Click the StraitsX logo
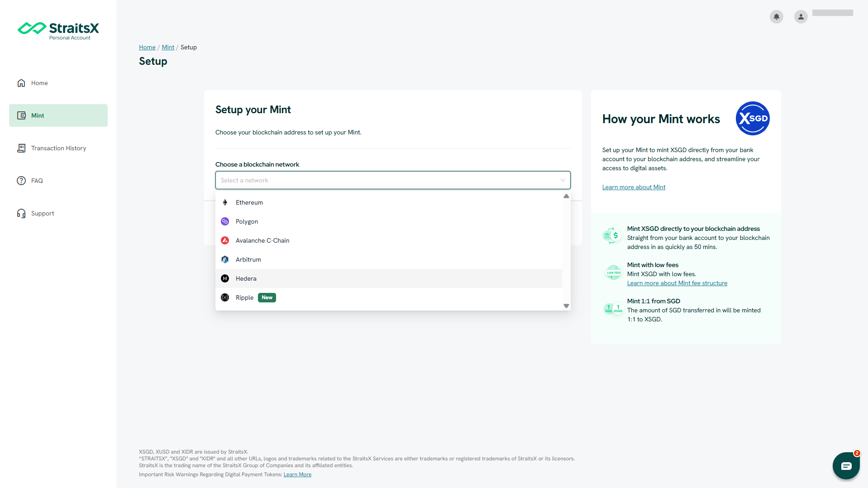The image size is (868, 488). coord(58,31)
